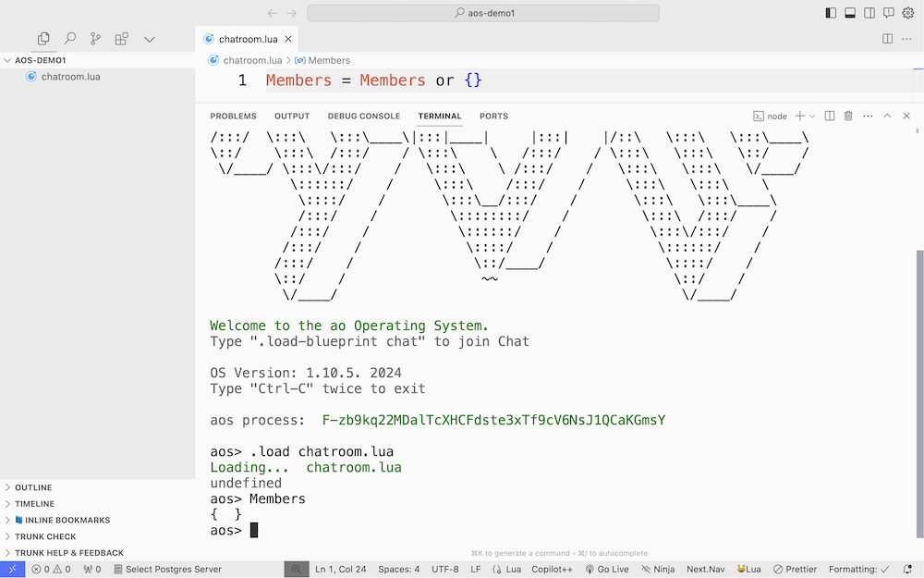Click Go Live in the status bar

click(607, 570)
